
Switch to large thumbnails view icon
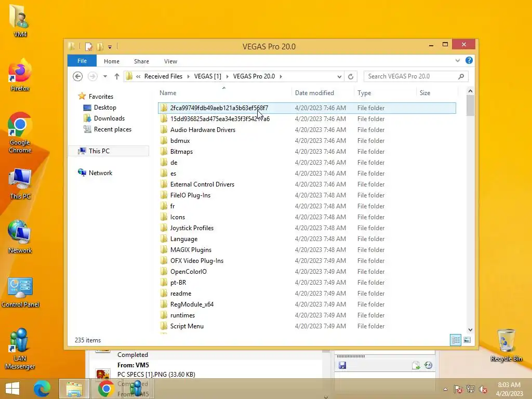tap(467, 340)
